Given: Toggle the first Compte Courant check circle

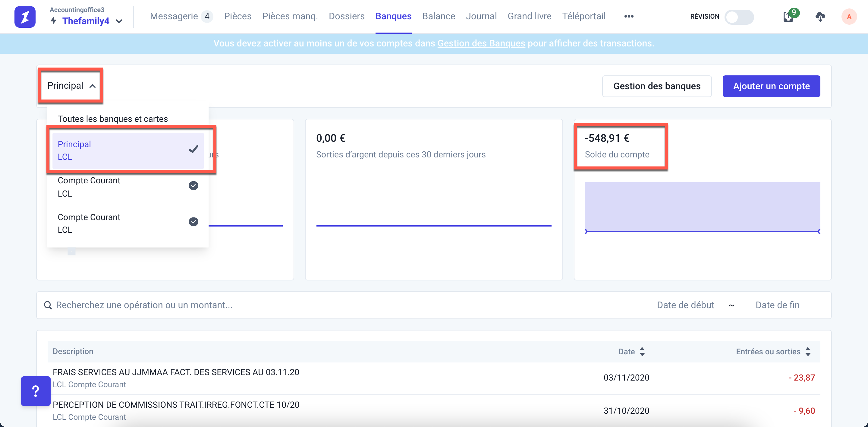Looking at the screenshot, I should tap(193, 185).
